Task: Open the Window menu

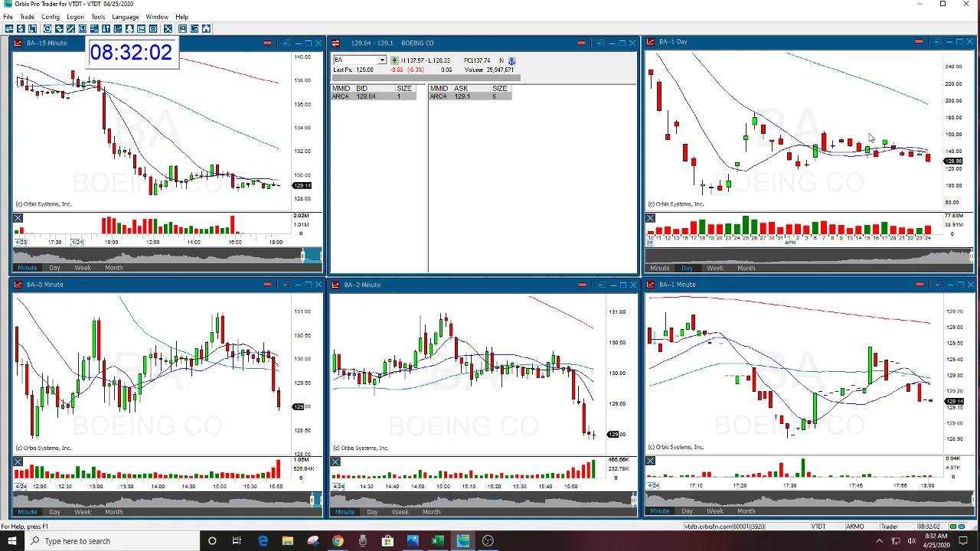Action: (x=157, y=17)
